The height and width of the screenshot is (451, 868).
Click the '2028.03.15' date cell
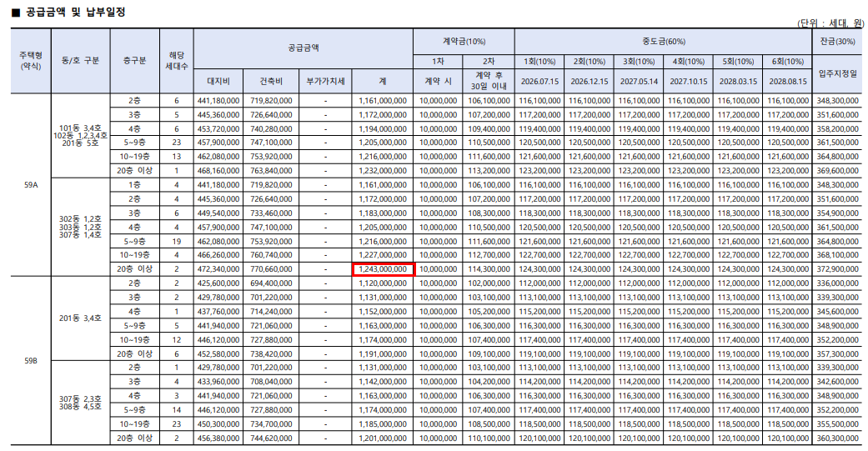click(739, 82)
